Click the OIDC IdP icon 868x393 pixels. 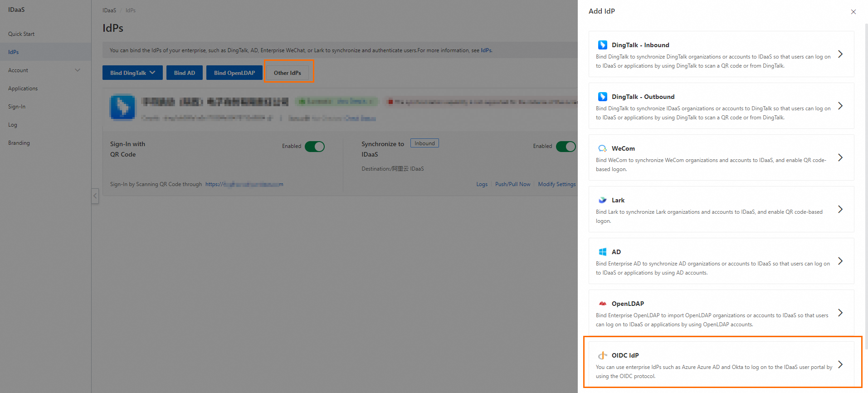click(602, 355)
